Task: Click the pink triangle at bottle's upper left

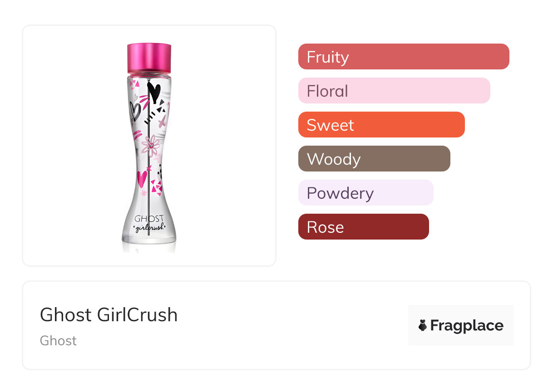Action: pyautogui.click(x=134, y=84)
